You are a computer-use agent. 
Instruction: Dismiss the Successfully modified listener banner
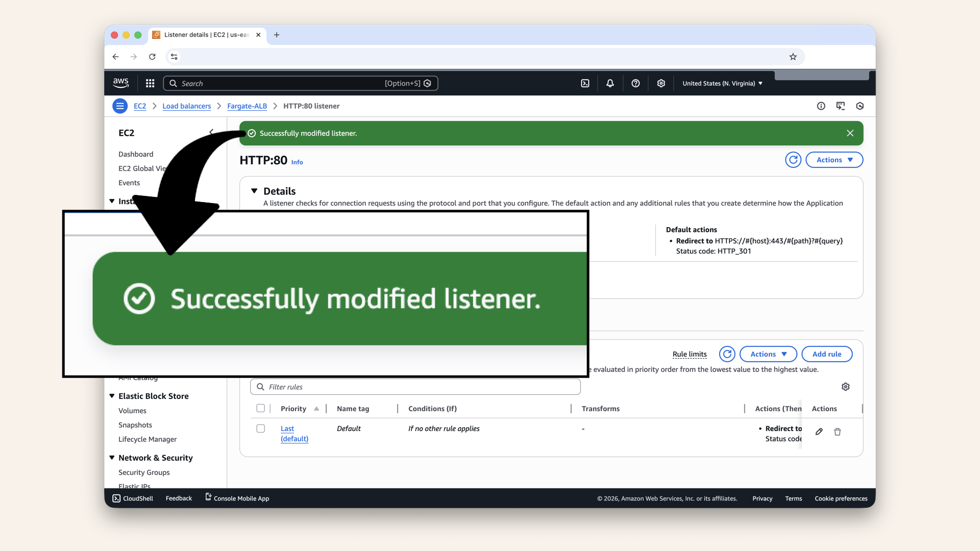[850, 133]
